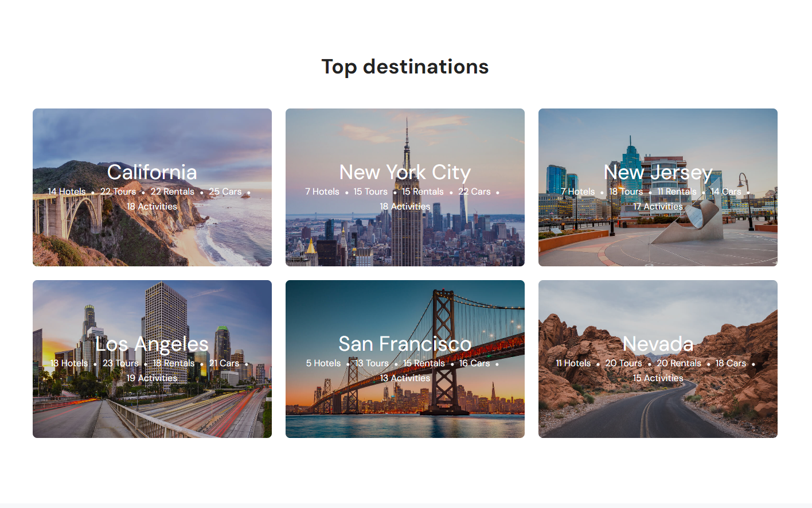Select 15 Tours under New York City
The image size is (812, 508).
(370, 192)
